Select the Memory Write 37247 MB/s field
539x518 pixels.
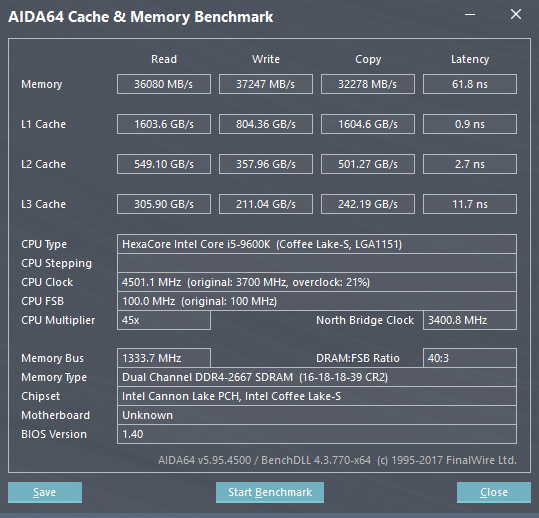click(x=266, y=84)
